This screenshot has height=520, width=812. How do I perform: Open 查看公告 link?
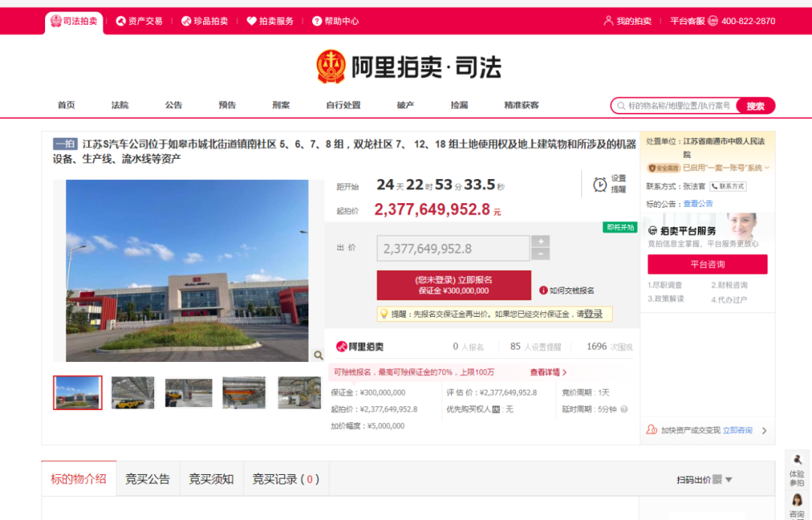(698, 204)
